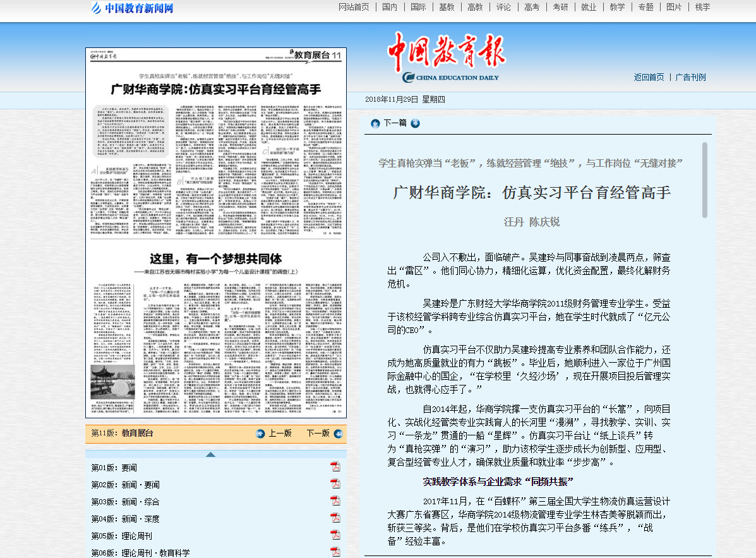
Task: Click the author names 汪丹 陈庆锐
Action: tap(532, 222)
